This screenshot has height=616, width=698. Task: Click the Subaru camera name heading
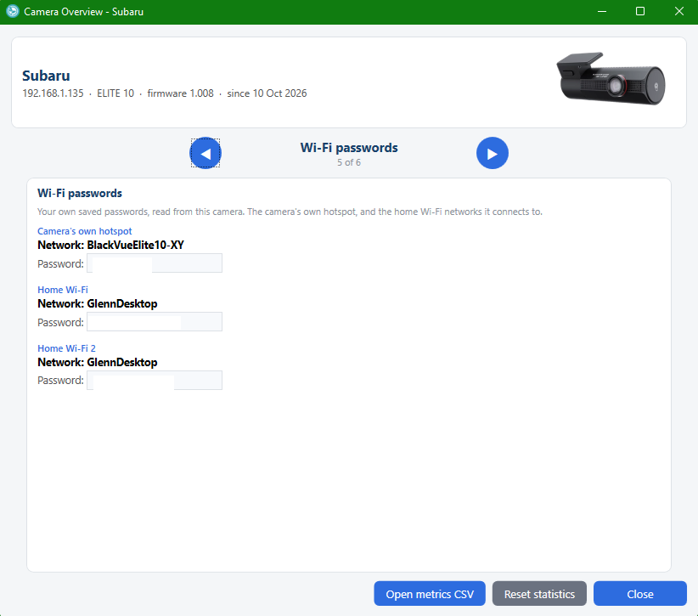coord(47,76)
